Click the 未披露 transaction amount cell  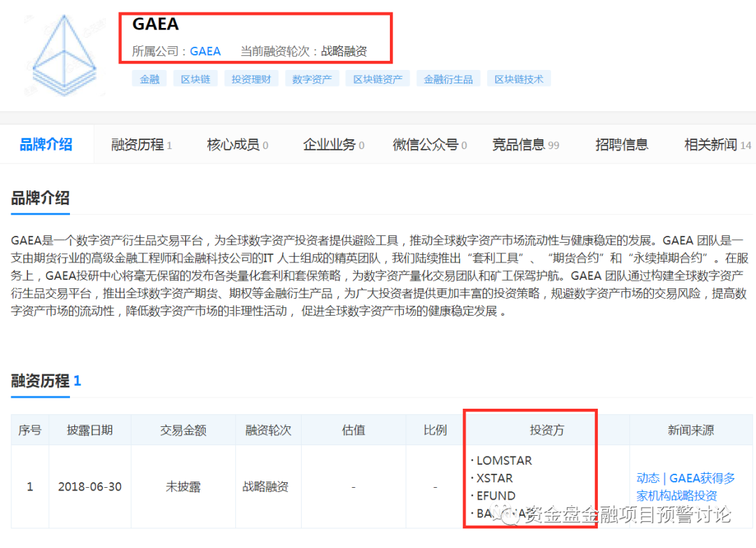tap(183, 486)
